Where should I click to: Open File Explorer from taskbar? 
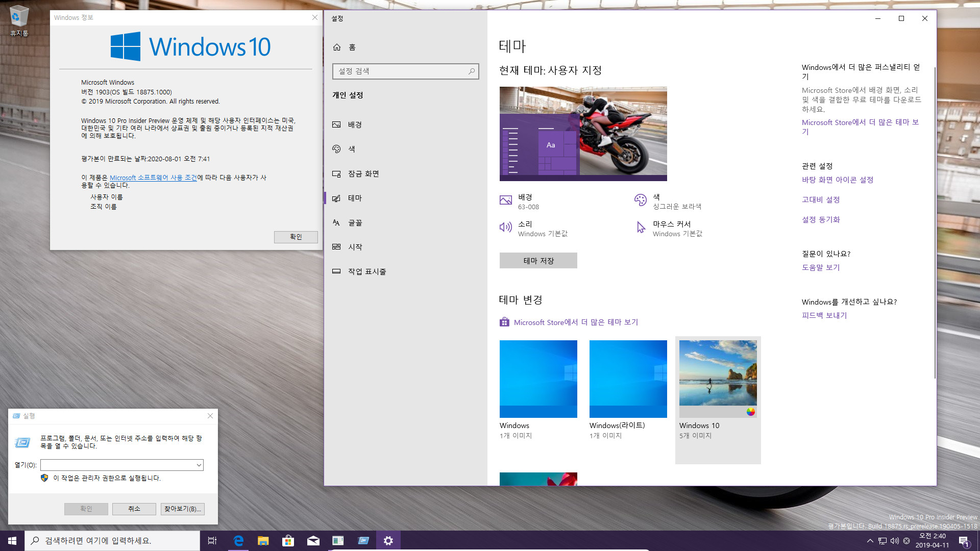pos(263,541)
